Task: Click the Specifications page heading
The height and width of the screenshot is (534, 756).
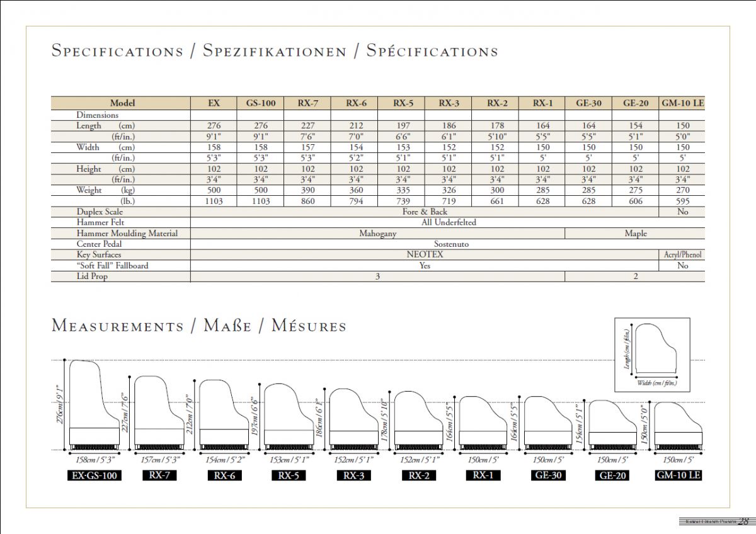Action: 274,51
